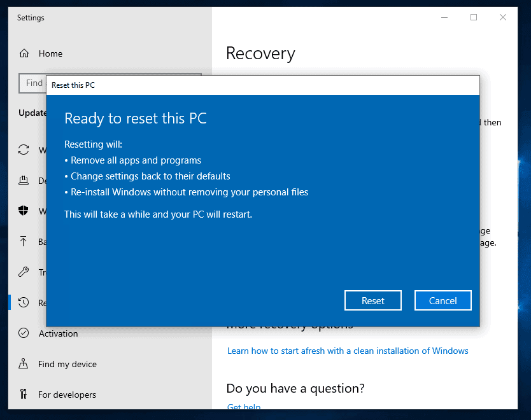The image size is (531, 420).
Task: Open the clean installation of Windows link
Action: pos(348,351)
